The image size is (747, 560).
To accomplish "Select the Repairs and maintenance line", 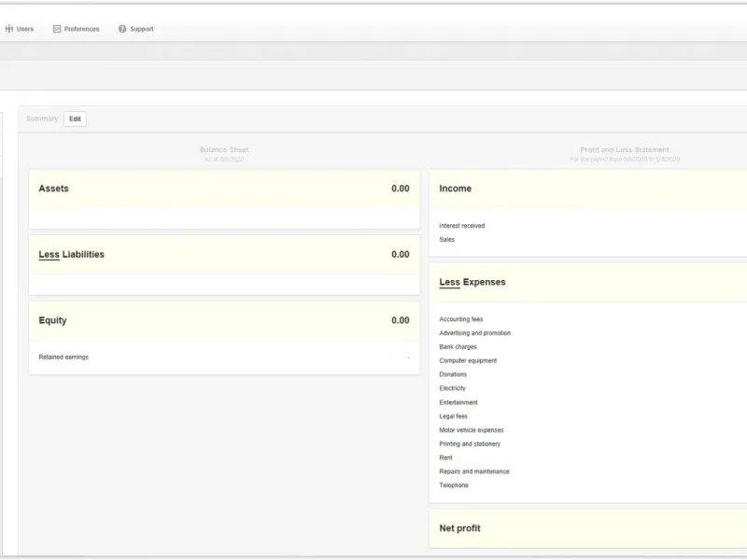I will [x=474, y=471].
